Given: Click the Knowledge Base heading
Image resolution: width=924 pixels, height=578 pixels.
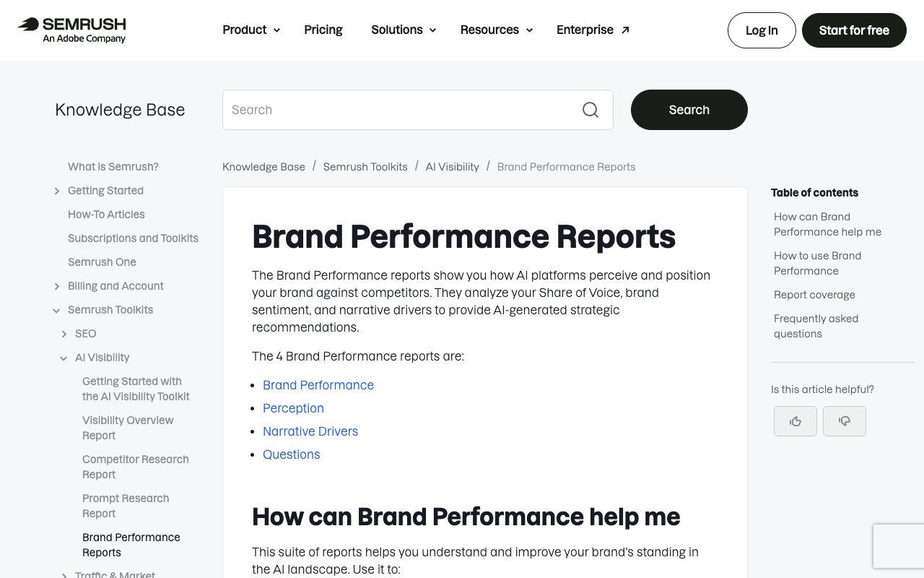Looking at the screenshot, I should [x=120, y=110].
